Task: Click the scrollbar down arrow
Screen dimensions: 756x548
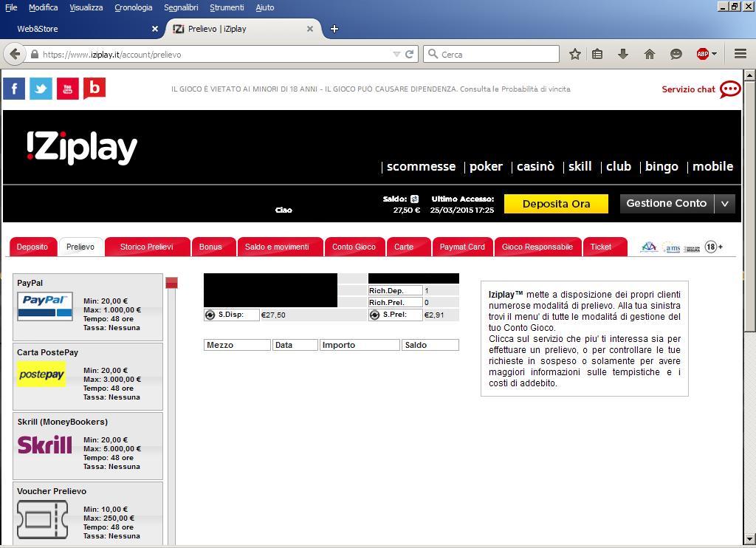Action: click(749, 539)
